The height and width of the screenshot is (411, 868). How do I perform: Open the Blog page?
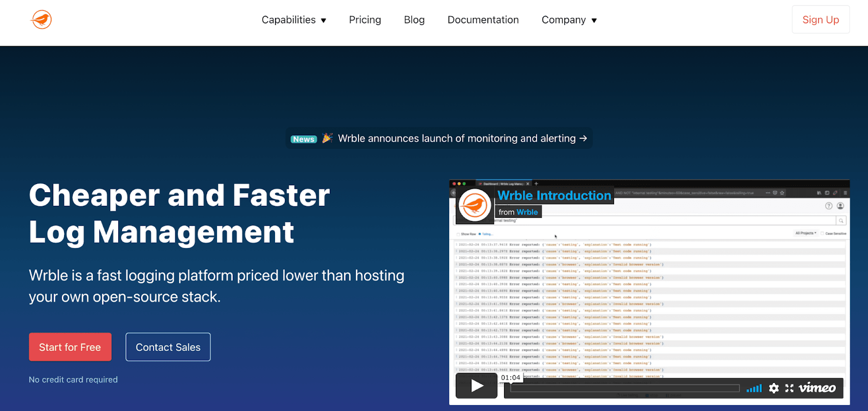tap(414, 20)
